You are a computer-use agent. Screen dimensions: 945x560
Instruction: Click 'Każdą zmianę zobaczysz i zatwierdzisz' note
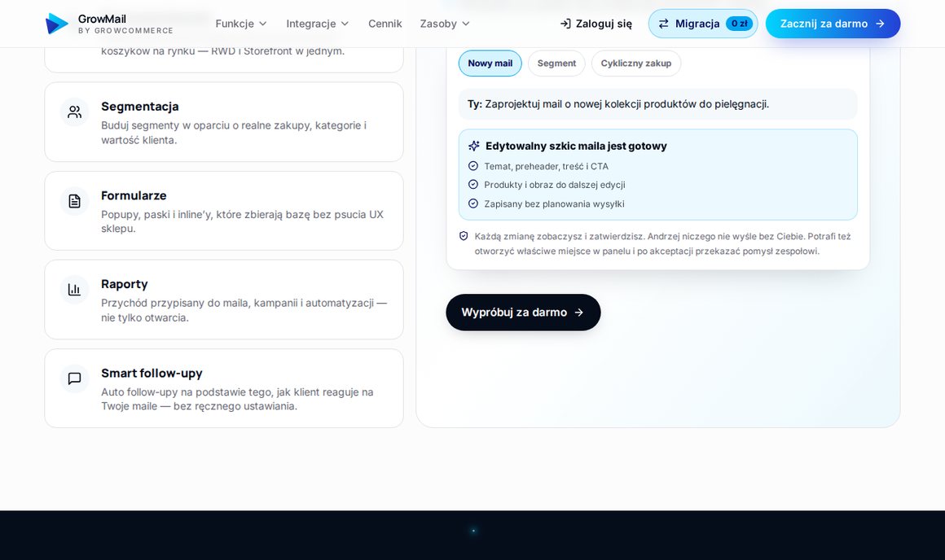pos(662,244)
